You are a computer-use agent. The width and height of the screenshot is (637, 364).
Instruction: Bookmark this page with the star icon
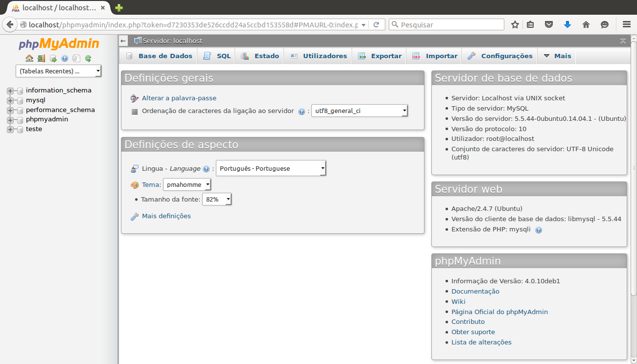click(515, 24)
